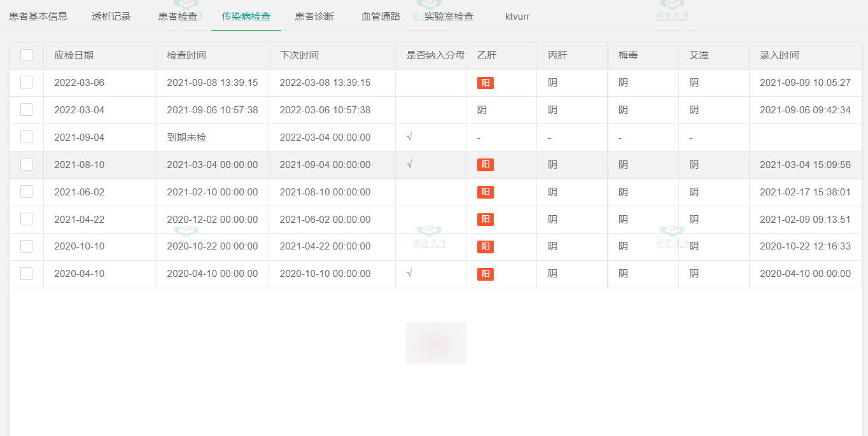This screenshot has width=868, height=436.
Task: Tick the checkbox for 2020-10-10 row
Action: pos(26,246)
